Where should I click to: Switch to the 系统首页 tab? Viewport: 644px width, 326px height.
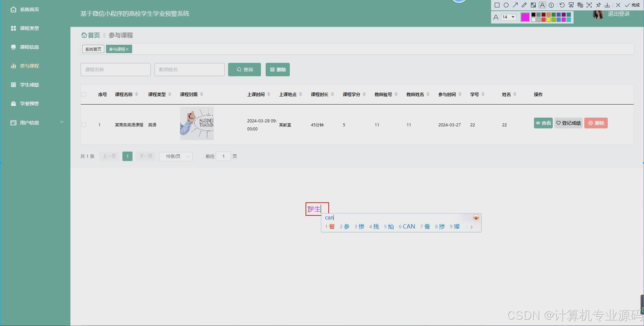pos(93,49)
